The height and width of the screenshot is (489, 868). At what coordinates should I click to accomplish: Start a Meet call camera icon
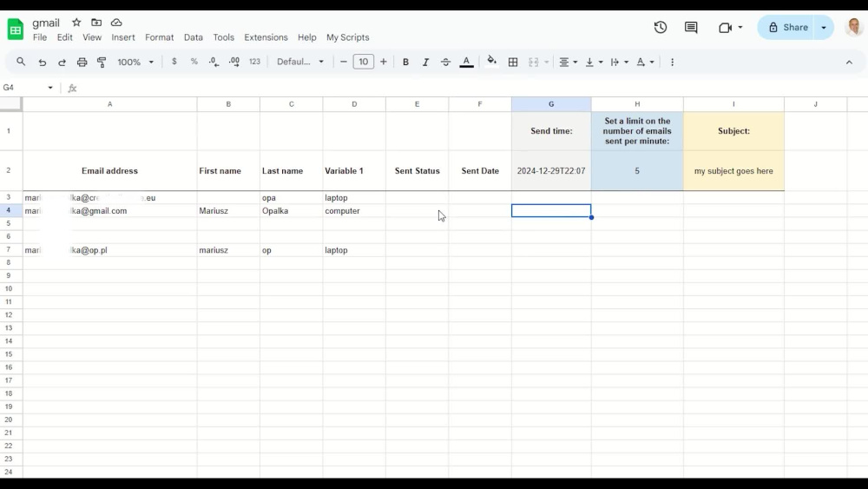point(725,27)
